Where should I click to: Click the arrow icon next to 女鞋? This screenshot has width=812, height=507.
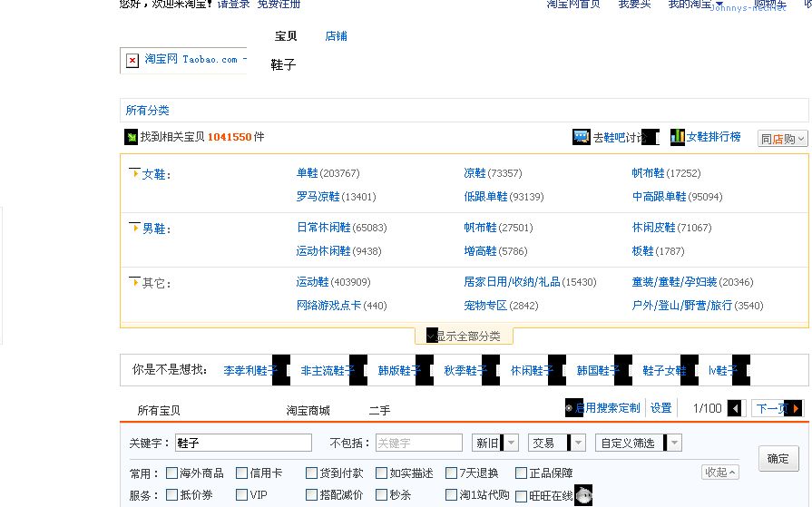coord(135,172)
